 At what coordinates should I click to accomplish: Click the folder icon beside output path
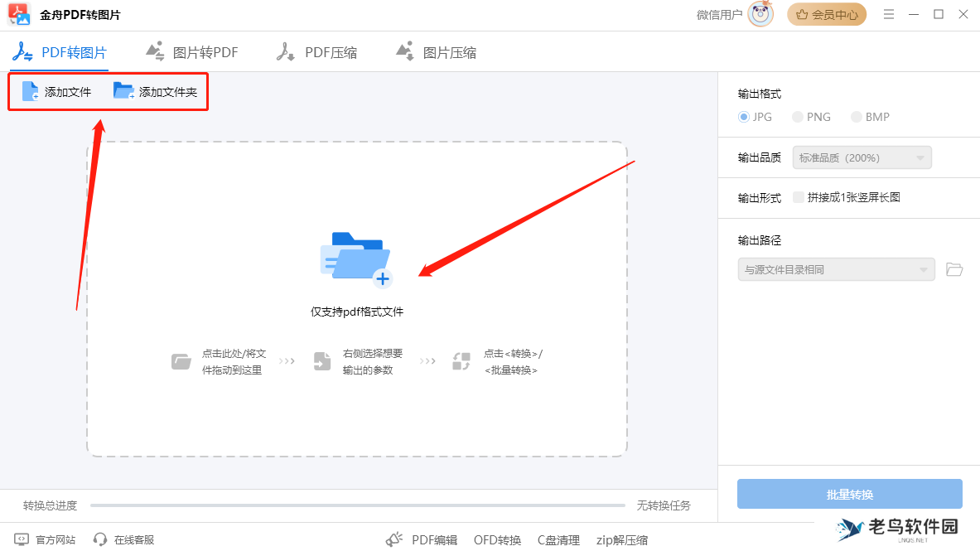[953, 269]
